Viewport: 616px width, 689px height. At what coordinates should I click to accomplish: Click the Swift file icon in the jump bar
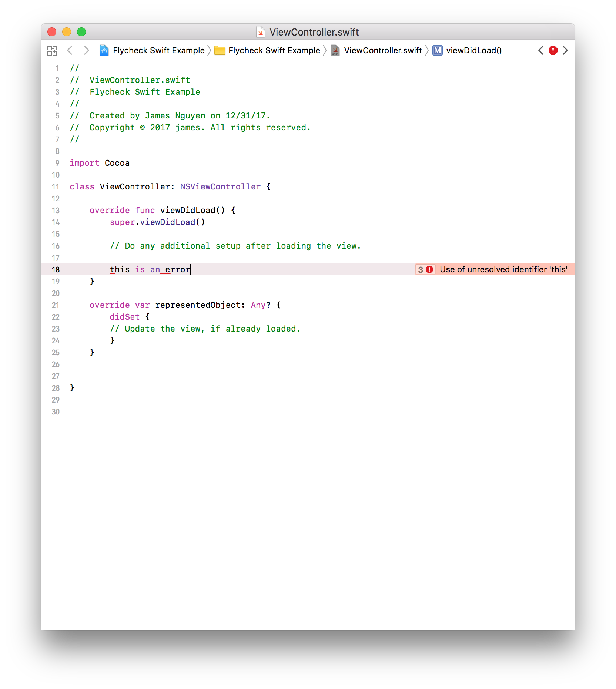335,50
